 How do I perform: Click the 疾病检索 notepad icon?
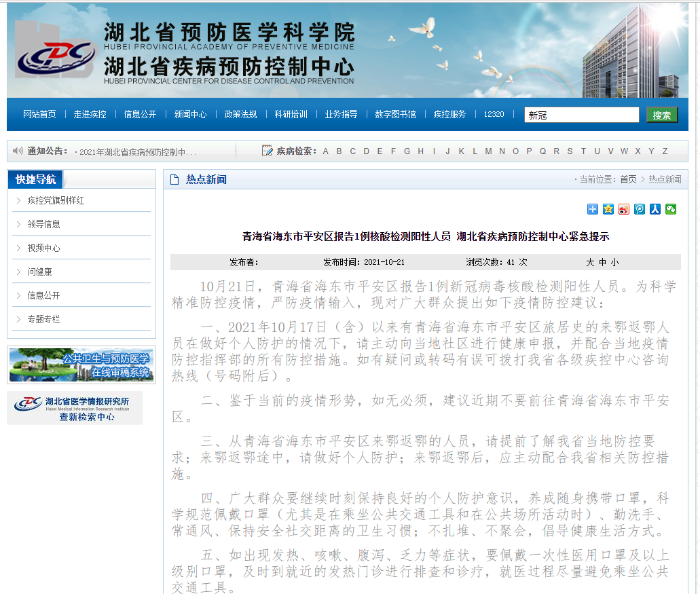click(x=268, y=151)
